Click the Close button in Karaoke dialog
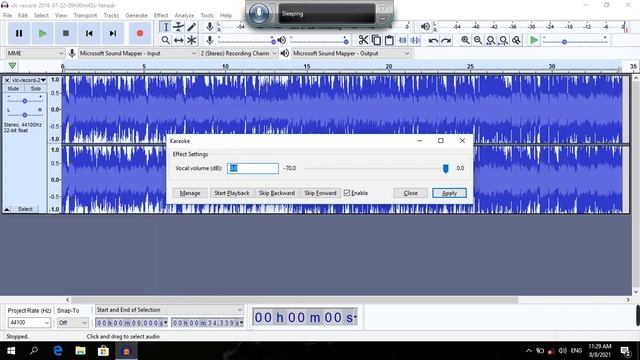Image resolution: width=640 pixels, height=360 pixels. pos(410,193)
